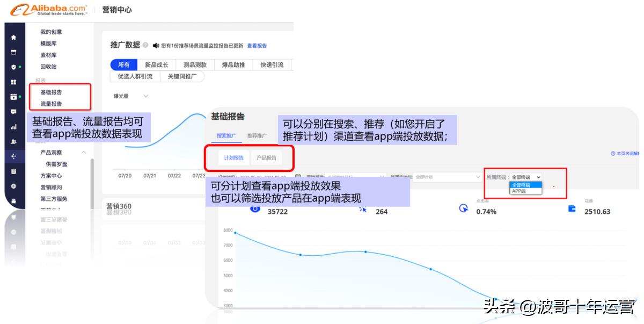Open the 全部计划 plan filter dropdown
This screenshot has width=644, height=324.
tap(445, 176)
